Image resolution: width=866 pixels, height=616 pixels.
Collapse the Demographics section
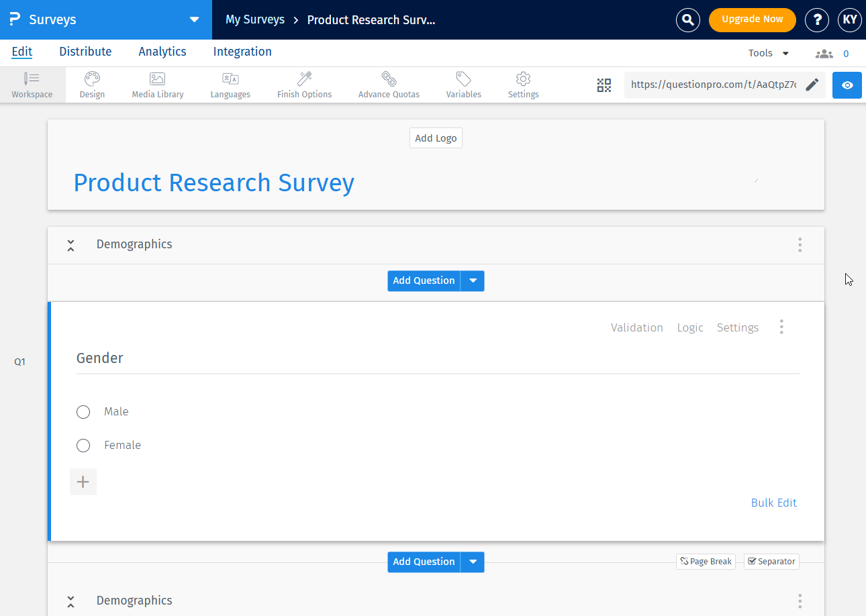(70, 245)
